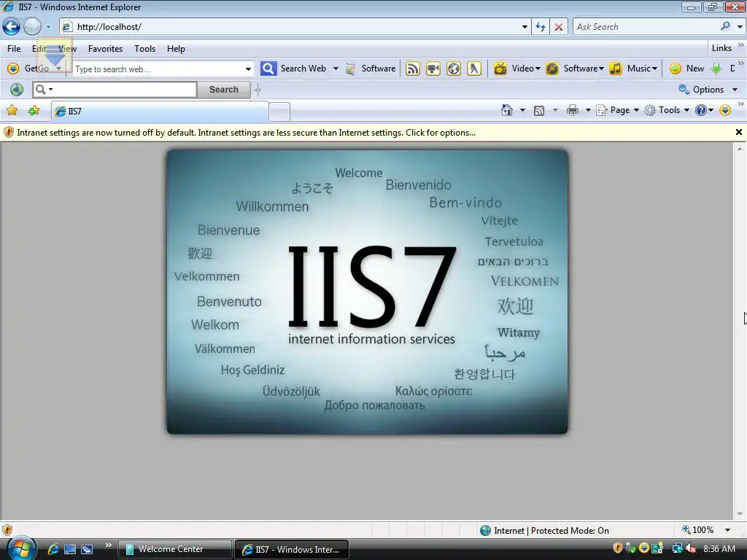Open the Tools command bar dropdown
The width and height of the screenshot is (747, 560).
686,111
